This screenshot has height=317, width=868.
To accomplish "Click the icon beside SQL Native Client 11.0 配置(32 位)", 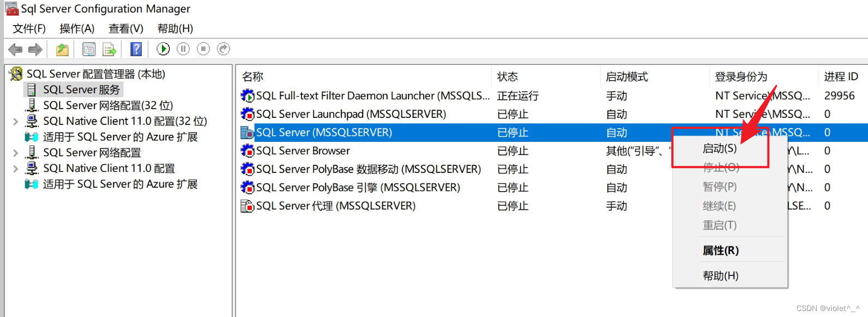I will coord(32,121).
